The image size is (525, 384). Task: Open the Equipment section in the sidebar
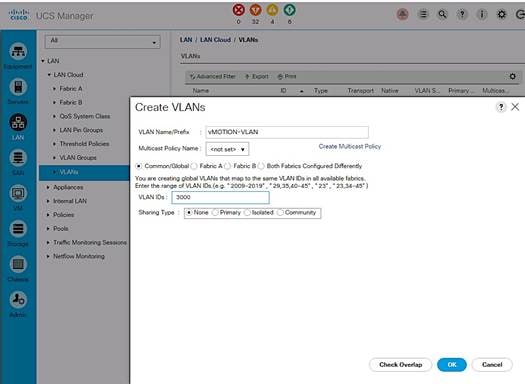tap(18, 52)
